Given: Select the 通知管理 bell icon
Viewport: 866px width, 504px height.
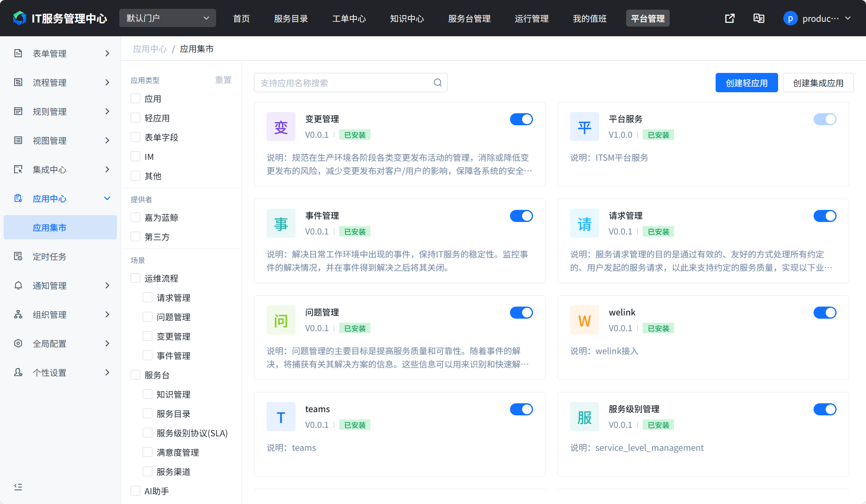Looking at the screenshot, I should [x=18, y=285].
